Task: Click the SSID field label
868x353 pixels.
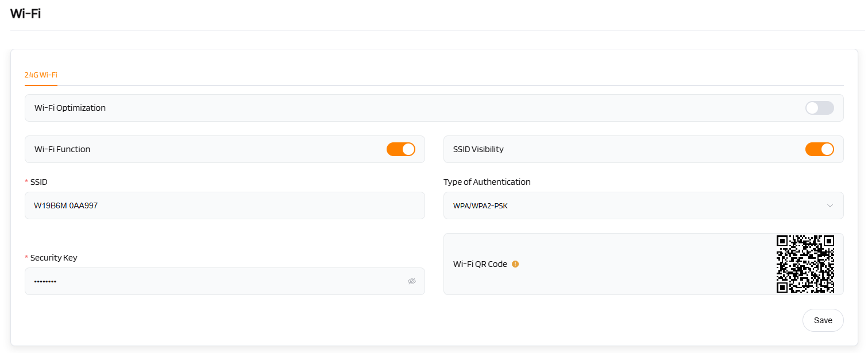Action: [x=38, y=182]
